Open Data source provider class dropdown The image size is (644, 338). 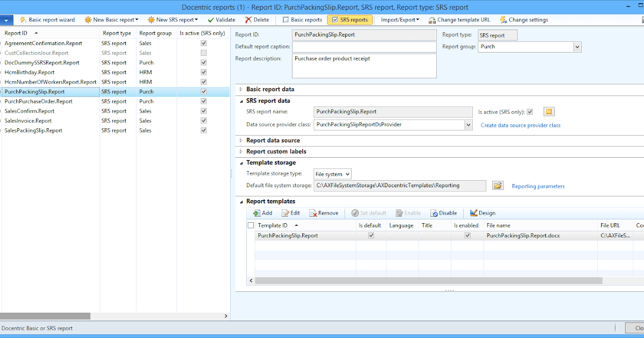coord(469,125)
